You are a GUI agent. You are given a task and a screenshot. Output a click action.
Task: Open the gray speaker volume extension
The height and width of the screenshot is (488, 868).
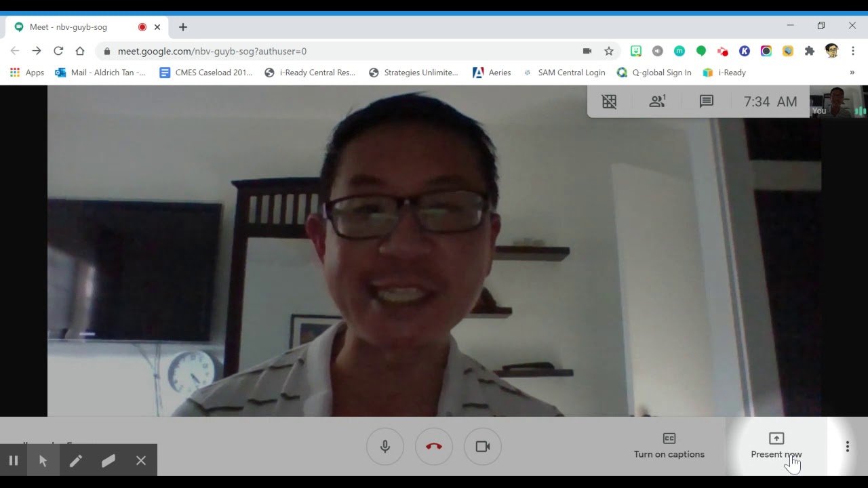(x=658, y=51)
